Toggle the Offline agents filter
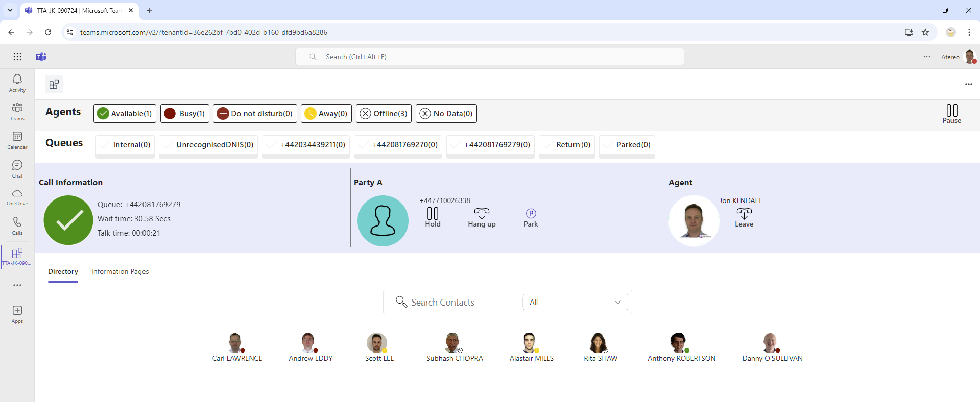The height and width of the screenshot is (402, 980). [384, 113]
